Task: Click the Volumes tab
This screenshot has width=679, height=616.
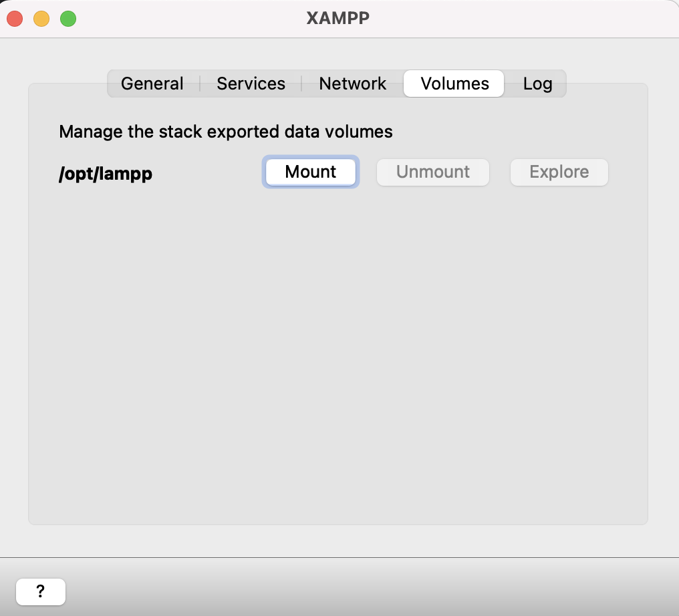Action: click(454, 84)
